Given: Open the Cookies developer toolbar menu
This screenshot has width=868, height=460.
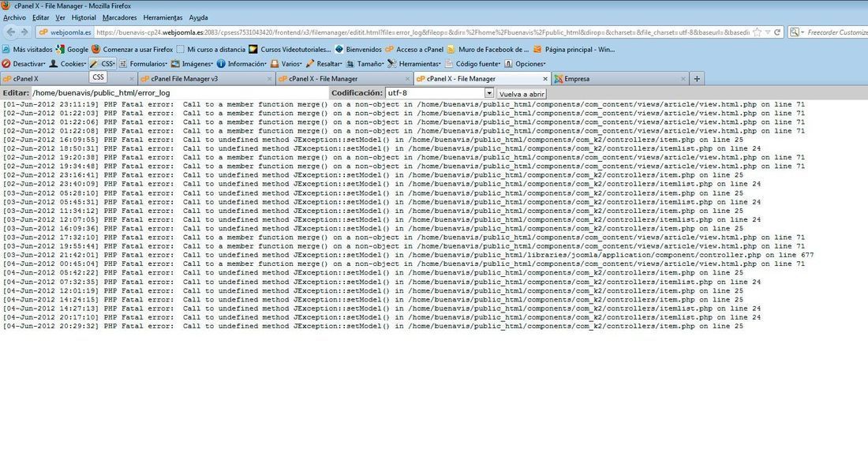Looking at the screenshot, I should (68, 64).
